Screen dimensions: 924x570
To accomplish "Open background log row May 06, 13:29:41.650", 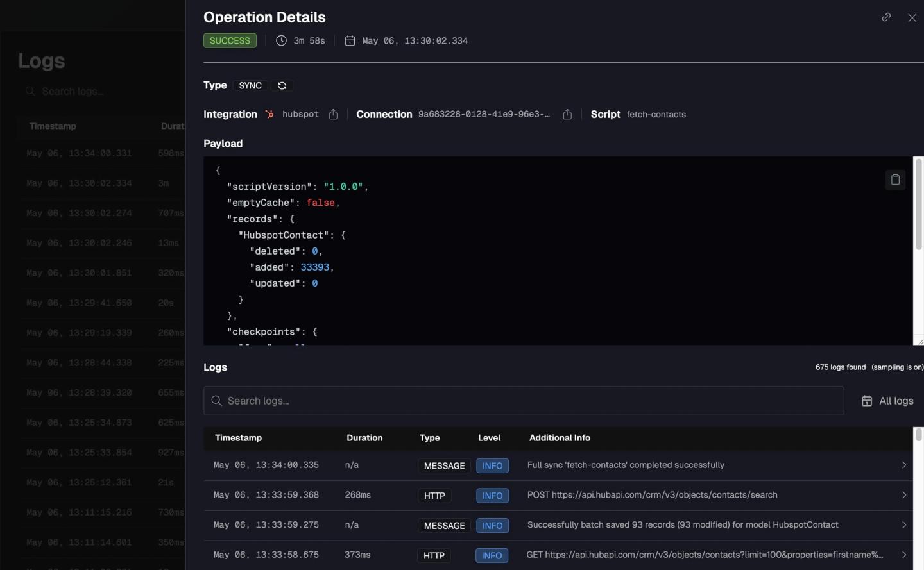I will click(x=103, y=303).
